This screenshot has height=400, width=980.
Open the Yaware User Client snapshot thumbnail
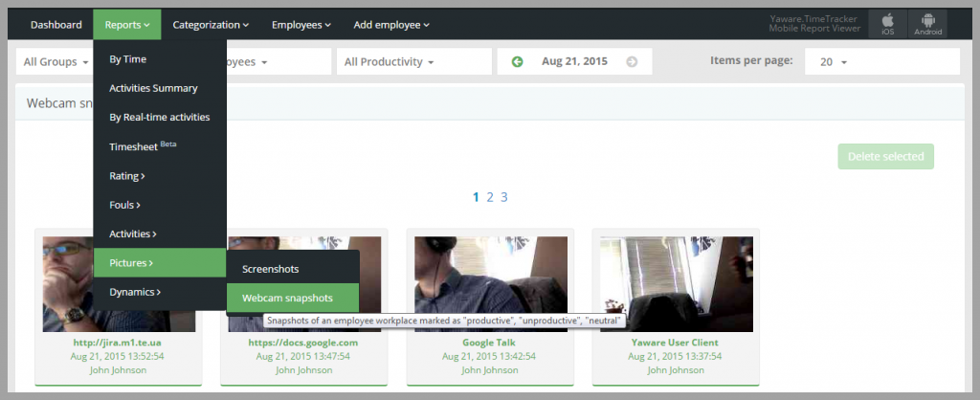(677, 284)
